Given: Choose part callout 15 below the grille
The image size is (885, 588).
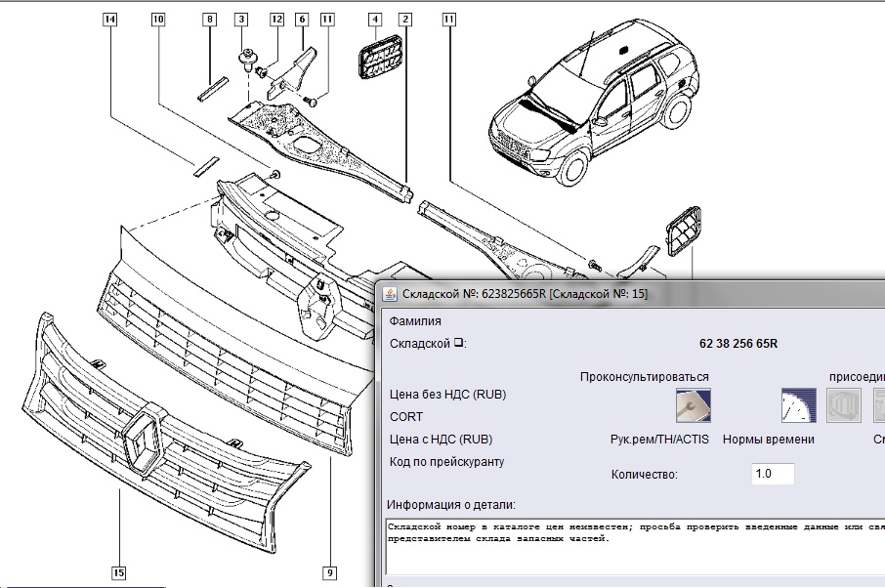Looking at the screenshot, I should [119, 572].
